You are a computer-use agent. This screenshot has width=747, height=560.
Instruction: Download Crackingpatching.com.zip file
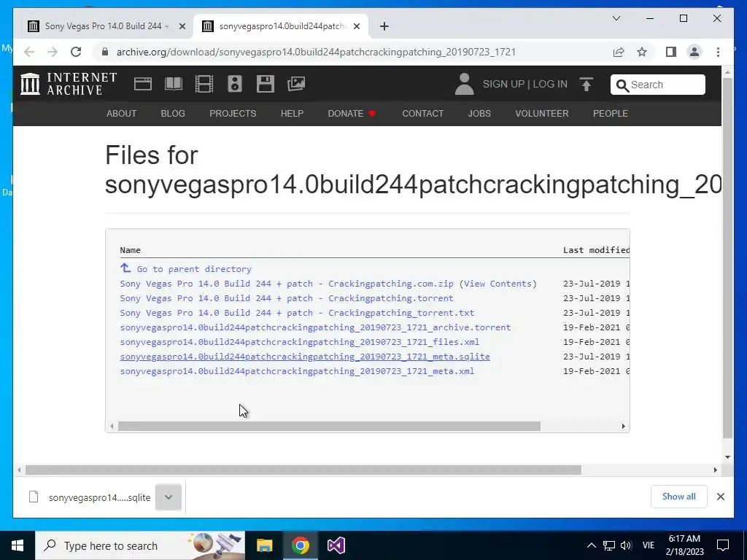click(x=287, y=284)
